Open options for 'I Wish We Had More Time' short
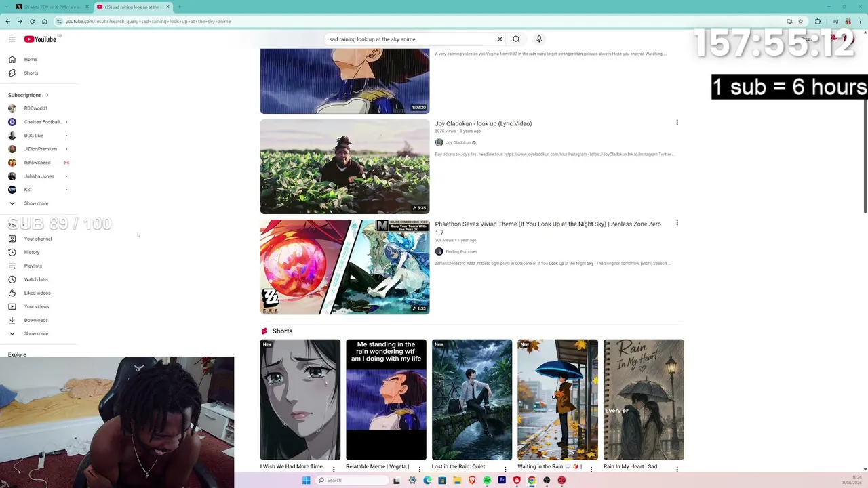The image size is (868, 488). click(x=334, y=469)
